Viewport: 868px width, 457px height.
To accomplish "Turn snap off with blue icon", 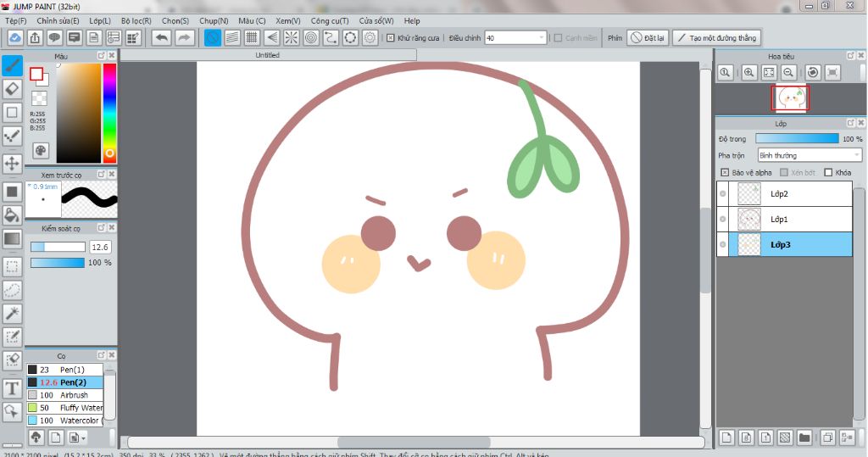I will point(213,37).
